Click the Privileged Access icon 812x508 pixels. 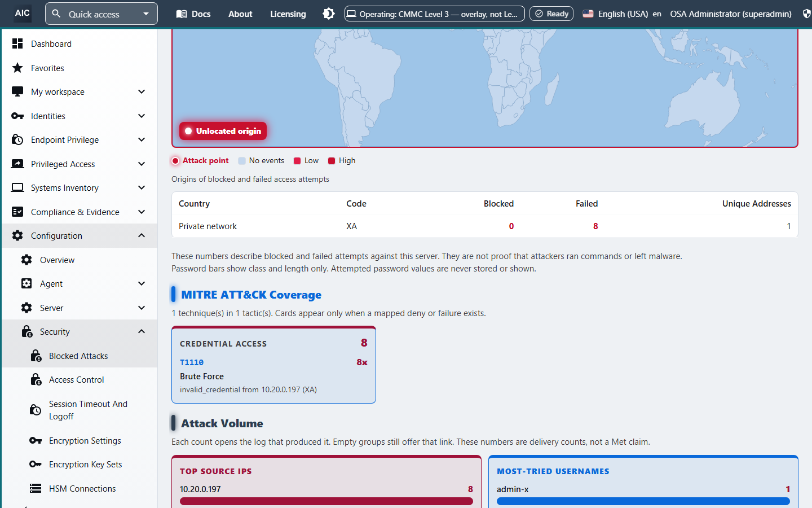pos(17,164)
